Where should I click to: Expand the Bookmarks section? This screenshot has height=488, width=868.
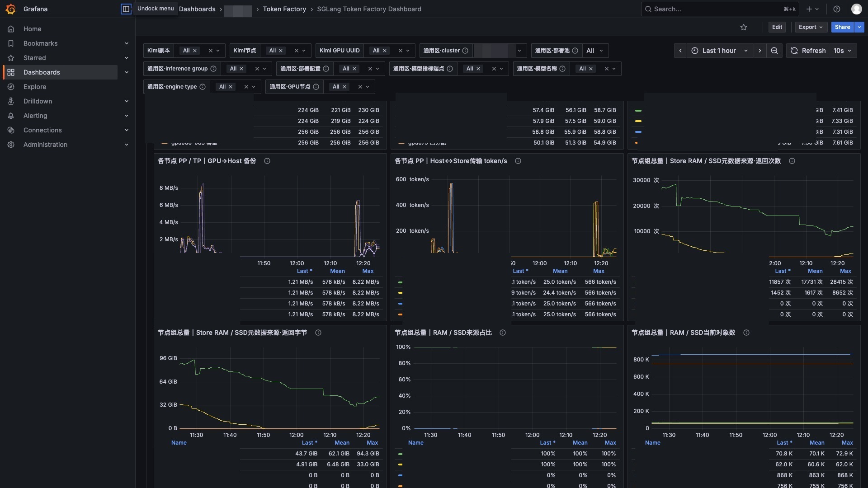point(126,43)
